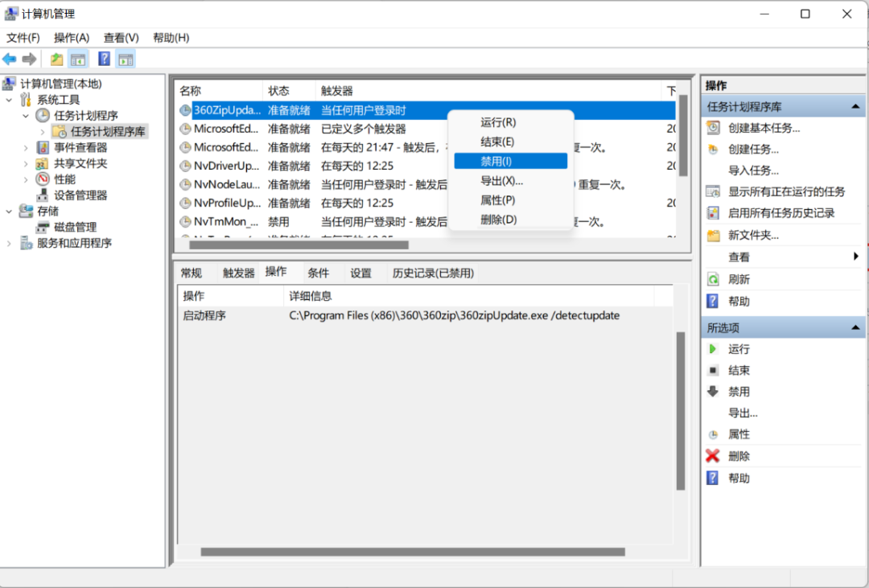Expand the 事件查看器 tree node

click(26, 148)
